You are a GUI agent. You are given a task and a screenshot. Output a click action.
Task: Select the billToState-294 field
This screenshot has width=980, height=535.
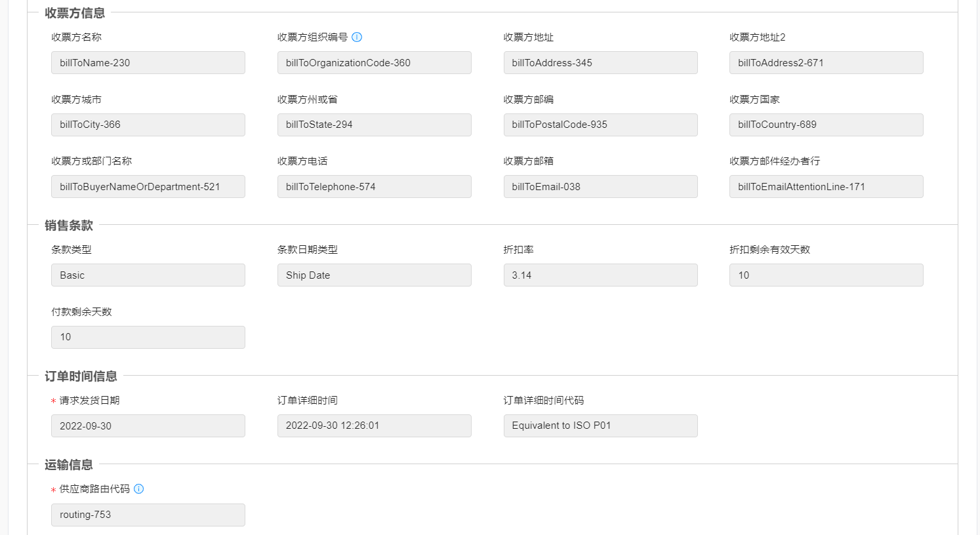375,125
